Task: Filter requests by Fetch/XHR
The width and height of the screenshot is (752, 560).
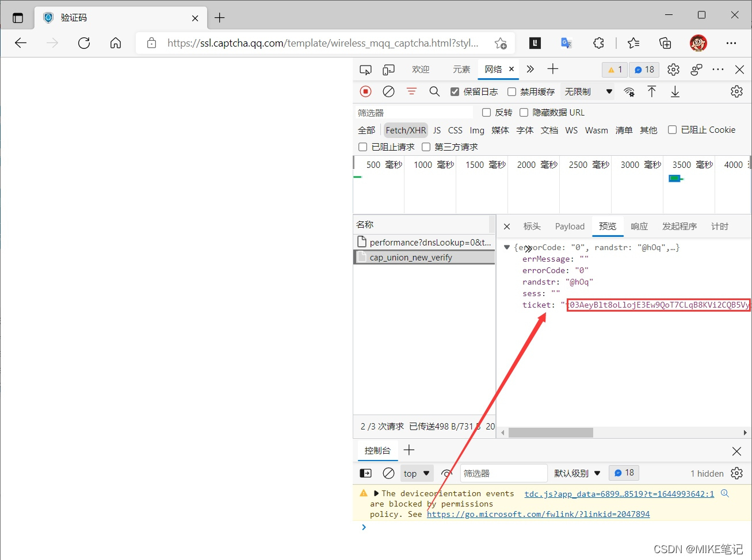Action: click(x=406, y=130)
